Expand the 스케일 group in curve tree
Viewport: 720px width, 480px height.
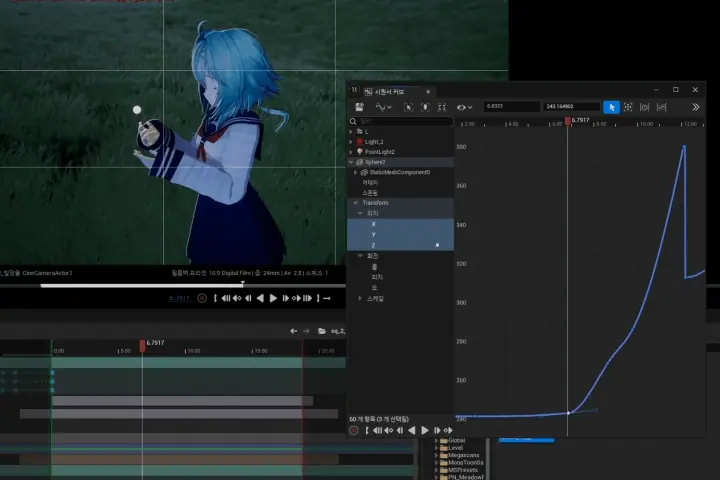(360, 299)
